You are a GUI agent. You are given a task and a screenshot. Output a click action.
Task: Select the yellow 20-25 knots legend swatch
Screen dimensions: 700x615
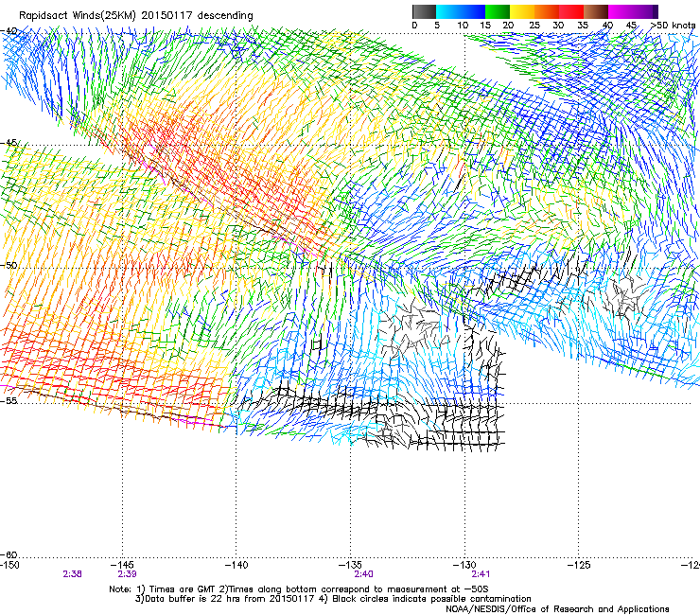point(522,11)
